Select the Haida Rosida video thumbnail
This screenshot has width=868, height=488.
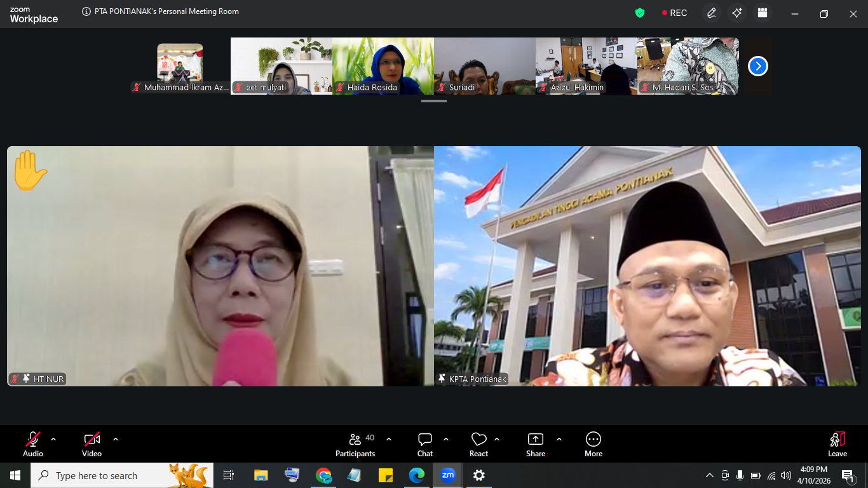(383, 66)
